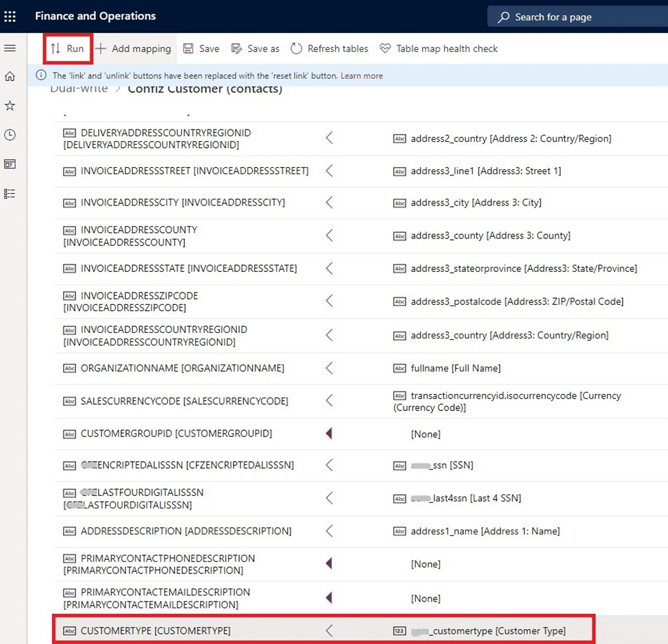The width and height of the screenshot is (668, 644).
Task: Open sync direction arrow for INVOICEADDRESSCOUNTY
Action: pyautogui.click(x=329, y=236)
